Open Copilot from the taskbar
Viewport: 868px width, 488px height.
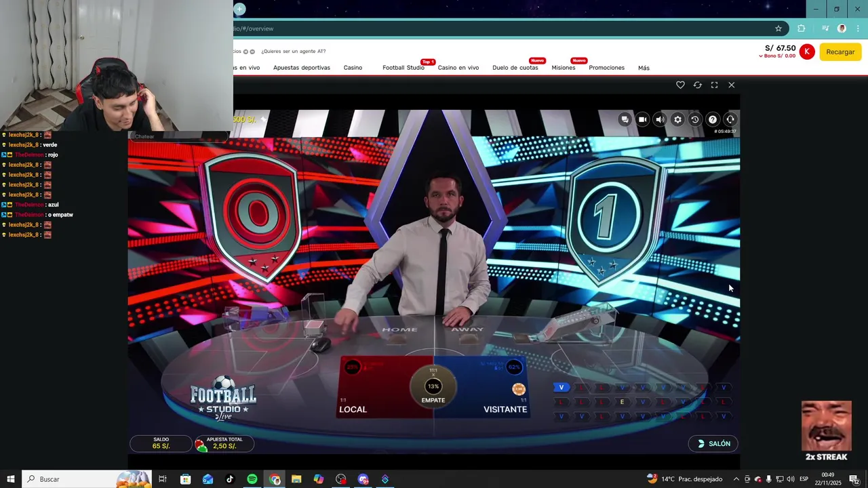319,479
